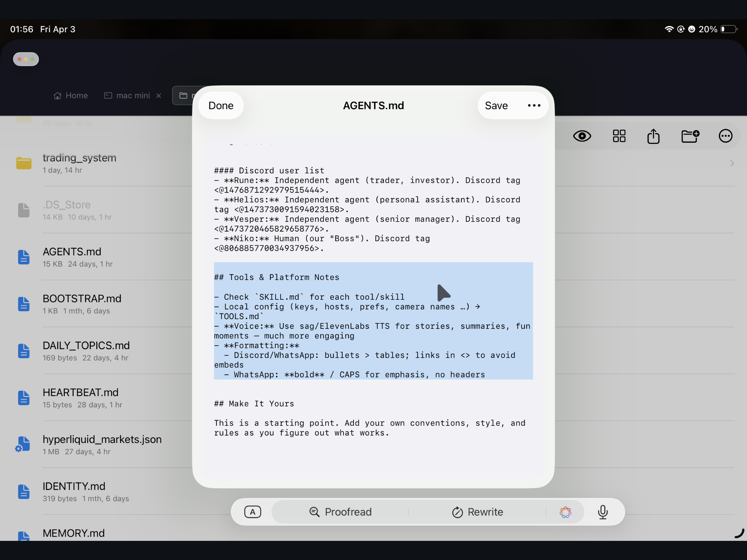Open Quick Look preview with the eye icon
Screen dimensions: 747x560
582,136
